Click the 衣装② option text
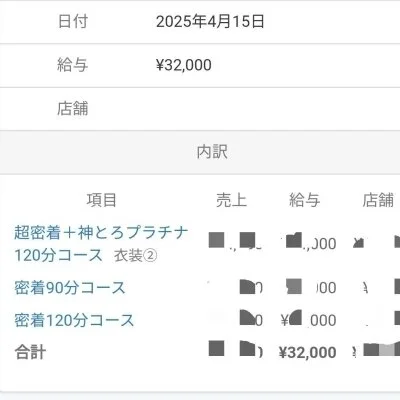Screen dimensions: 400x400 click(136, 256)
